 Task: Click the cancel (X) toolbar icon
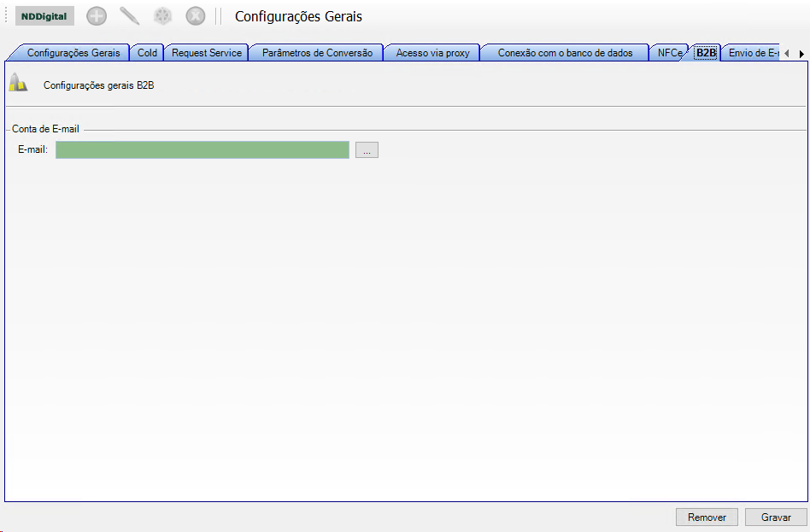tap(196, 16)
